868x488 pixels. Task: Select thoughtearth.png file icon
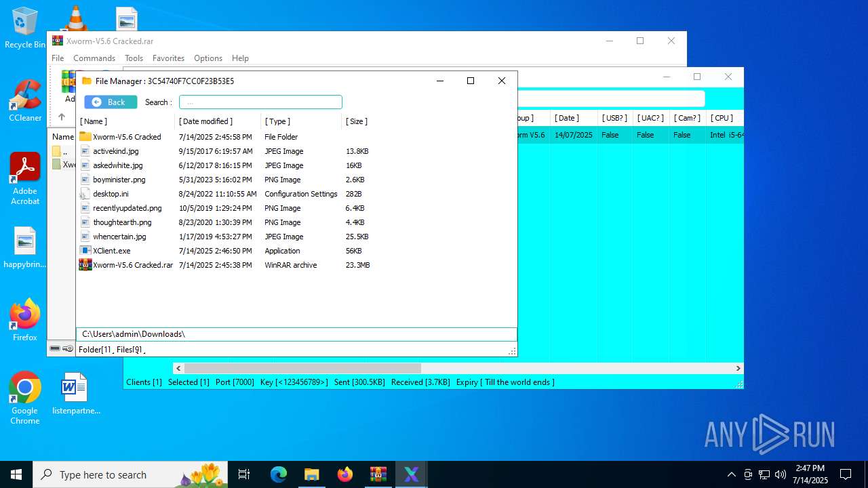click(85, 222)
